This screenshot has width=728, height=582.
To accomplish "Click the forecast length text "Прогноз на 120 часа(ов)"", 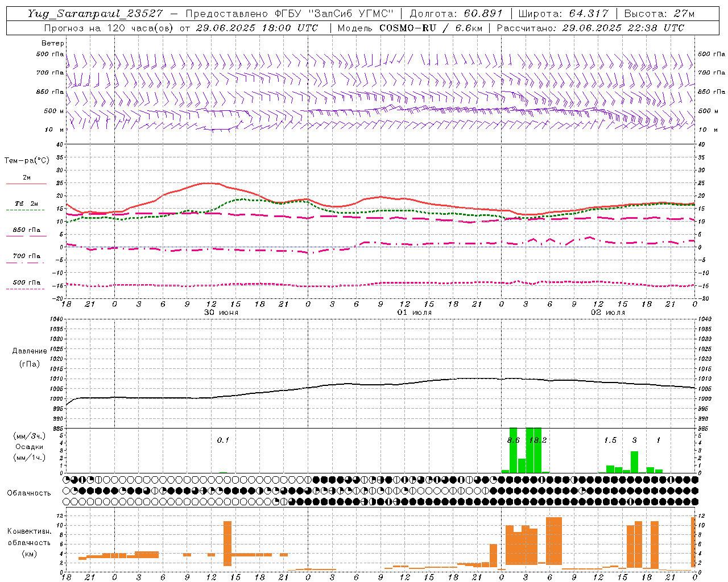I will click(x=108, y=28).
